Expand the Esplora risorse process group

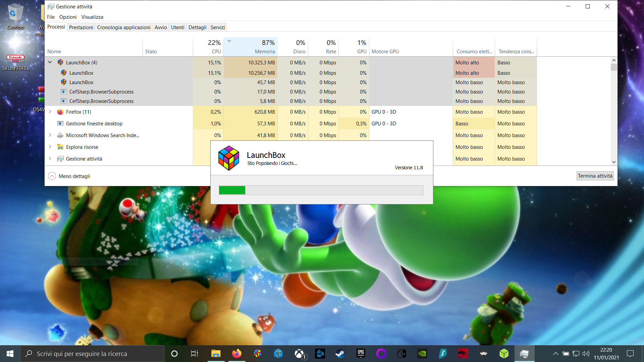50,147
